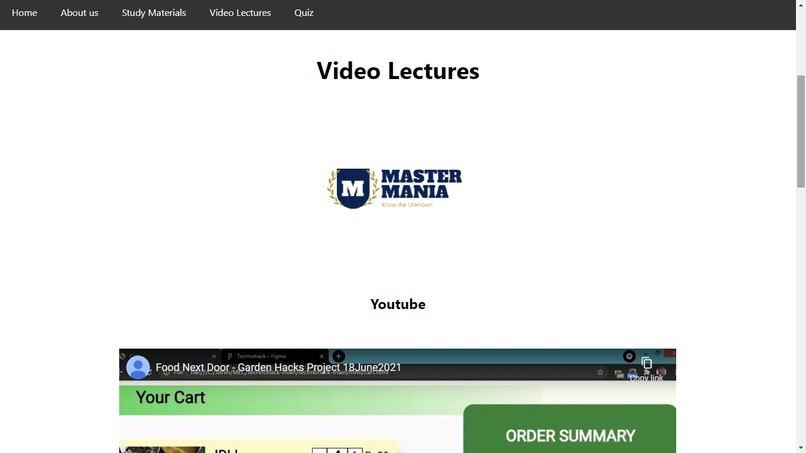Open the video title Food Next Door

[x=278, y=368]
